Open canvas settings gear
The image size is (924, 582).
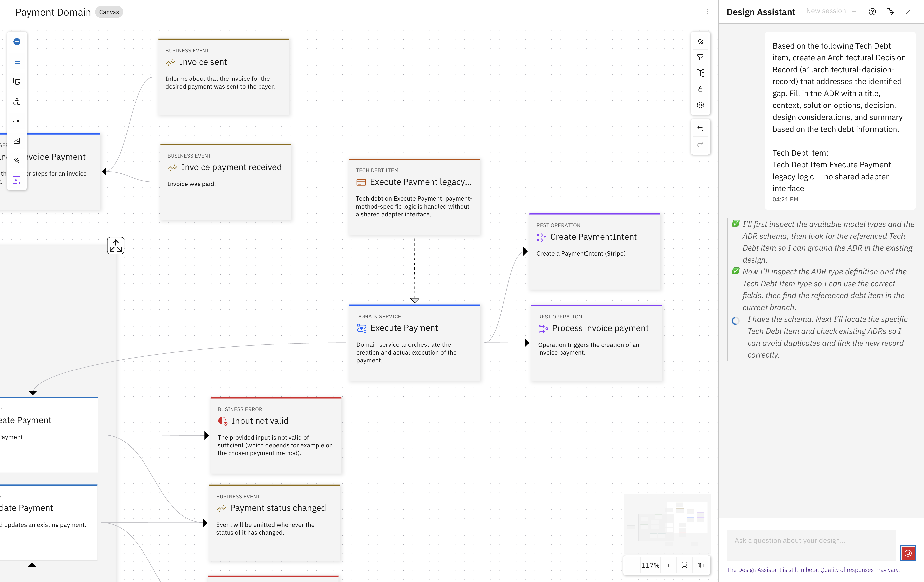point(700,105)
